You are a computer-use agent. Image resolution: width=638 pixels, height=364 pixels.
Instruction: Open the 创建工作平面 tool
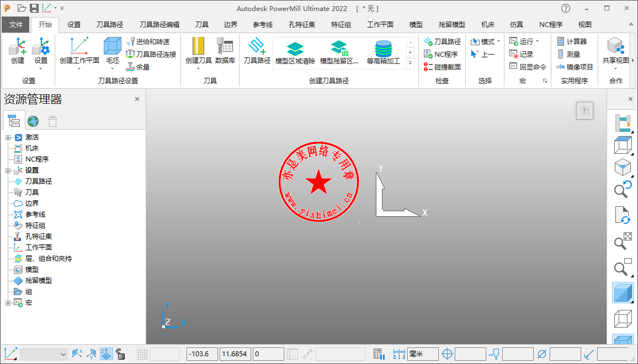coord(79,50)
